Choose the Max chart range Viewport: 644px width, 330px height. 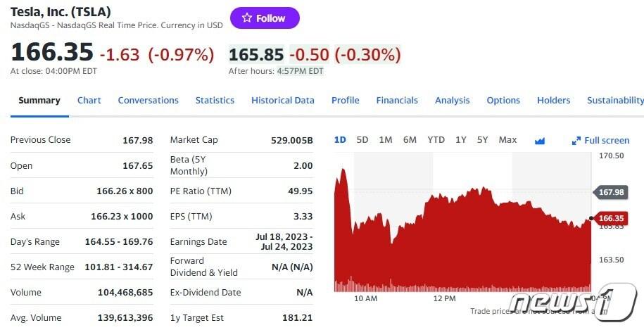(x=507, y=140)
